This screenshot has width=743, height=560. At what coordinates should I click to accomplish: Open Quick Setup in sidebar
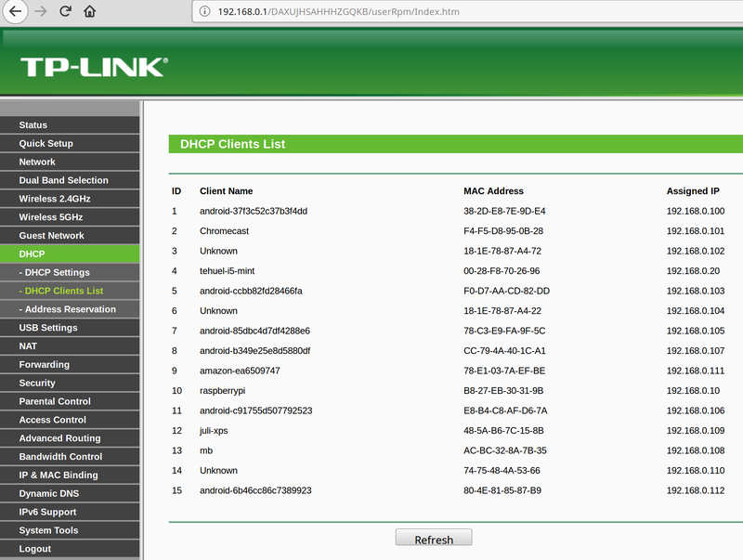pos(70,144)
